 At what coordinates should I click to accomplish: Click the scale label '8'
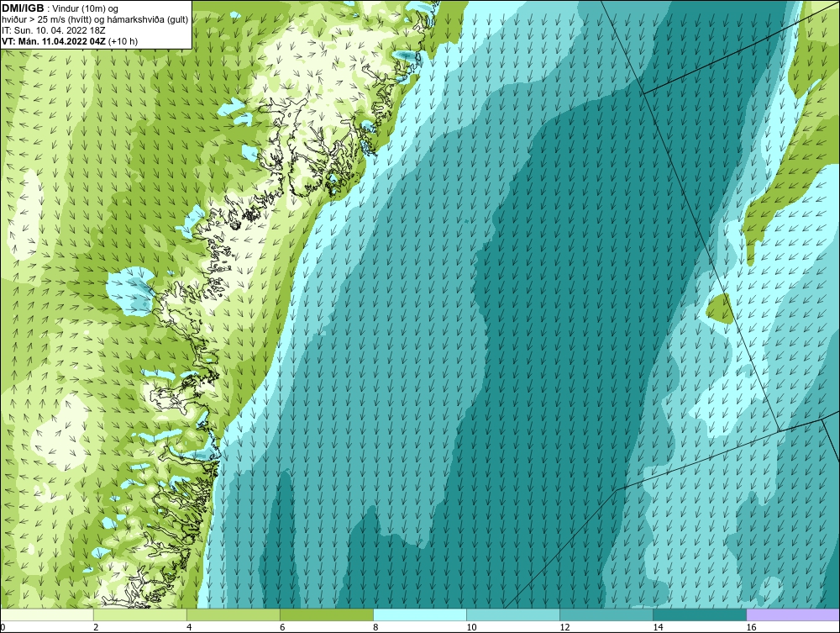pos(375,627)
